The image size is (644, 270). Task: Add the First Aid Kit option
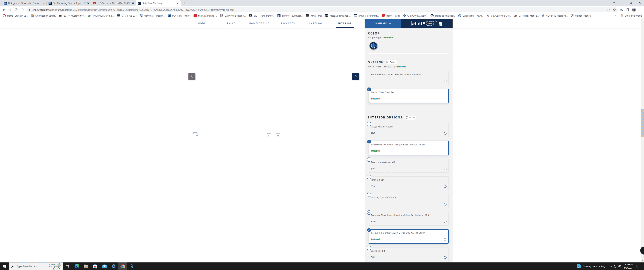[369, 177]
